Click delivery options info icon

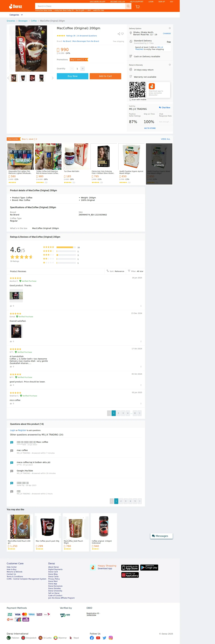tap(170, 28)
